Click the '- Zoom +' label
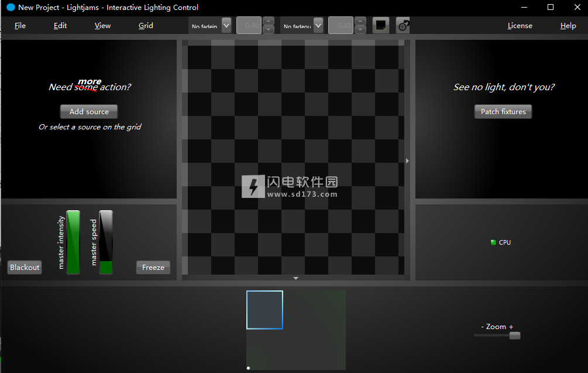 click(497, 327)
